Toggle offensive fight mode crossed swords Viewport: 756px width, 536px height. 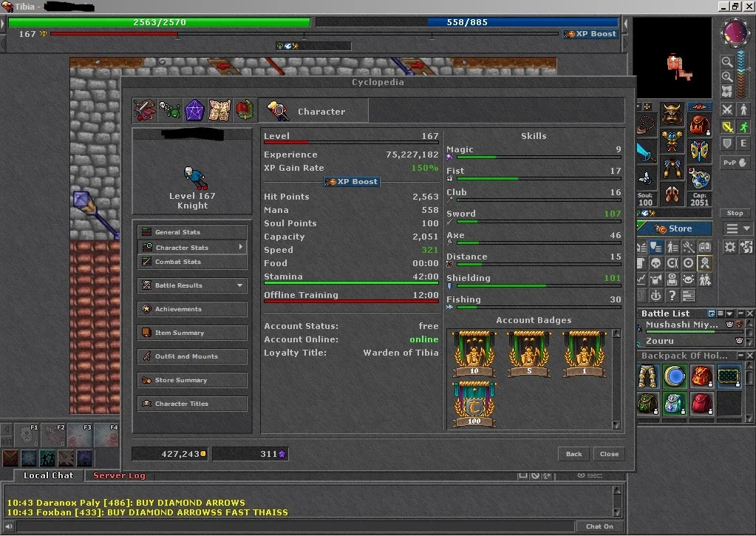[x=727, y=109]
